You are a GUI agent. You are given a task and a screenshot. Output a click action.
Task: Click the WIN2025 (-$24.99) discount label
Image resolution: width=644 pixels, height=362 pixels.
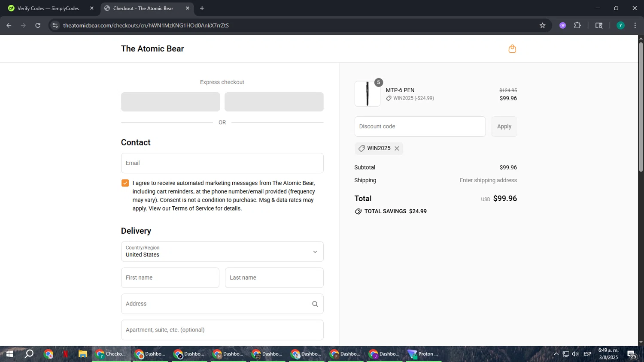pos(413,98)
